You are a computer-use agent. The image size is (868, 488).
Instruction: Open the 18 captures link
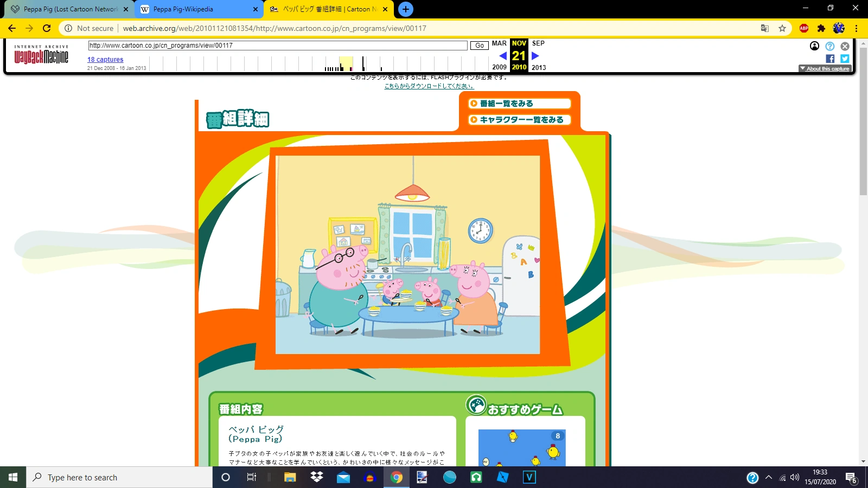click(x=105, y=60)
